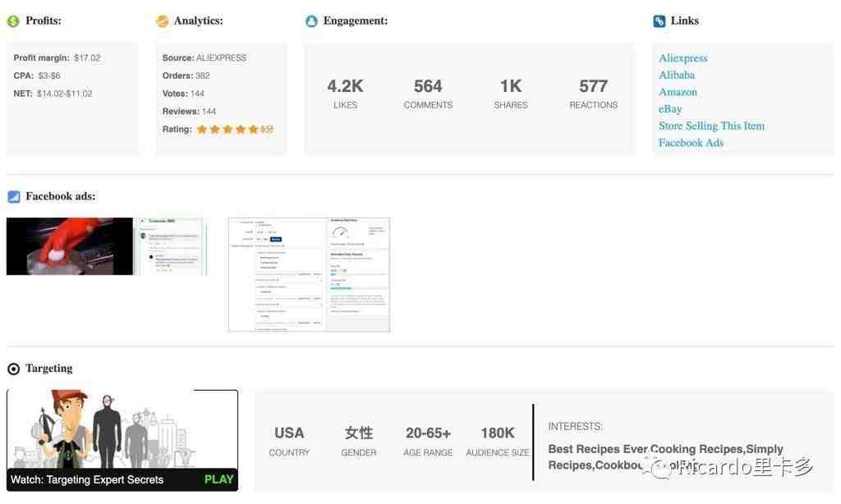The width and height of the screenshot is (841, 504).
Task: Click the 4.2K likes count
Action: click(x=346, y=86)
